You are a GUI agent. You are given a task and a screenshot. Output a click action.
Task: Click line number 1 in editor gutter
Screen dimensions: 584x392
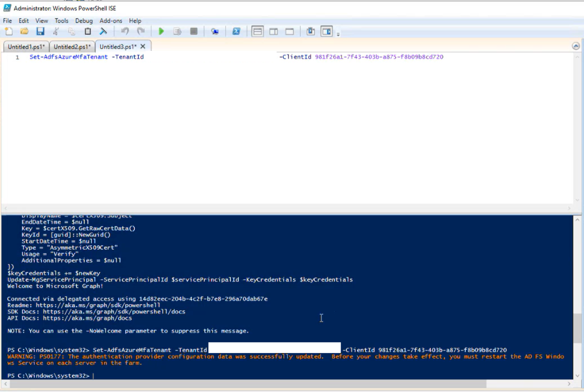click(x=17, y=57)
